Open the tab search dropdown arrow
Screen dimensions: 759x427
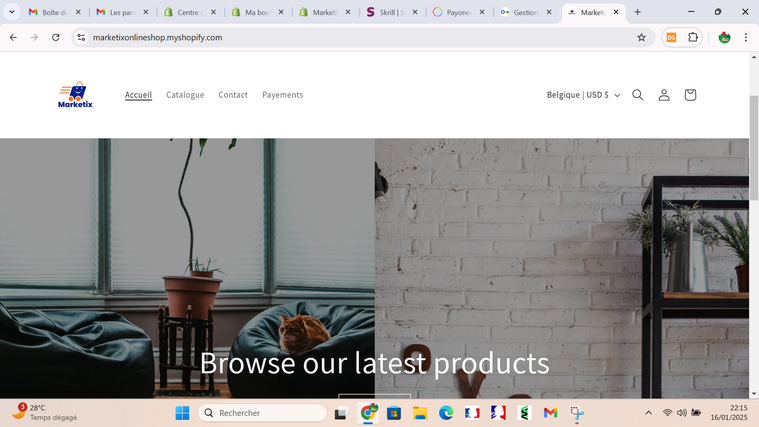[12, 12]
